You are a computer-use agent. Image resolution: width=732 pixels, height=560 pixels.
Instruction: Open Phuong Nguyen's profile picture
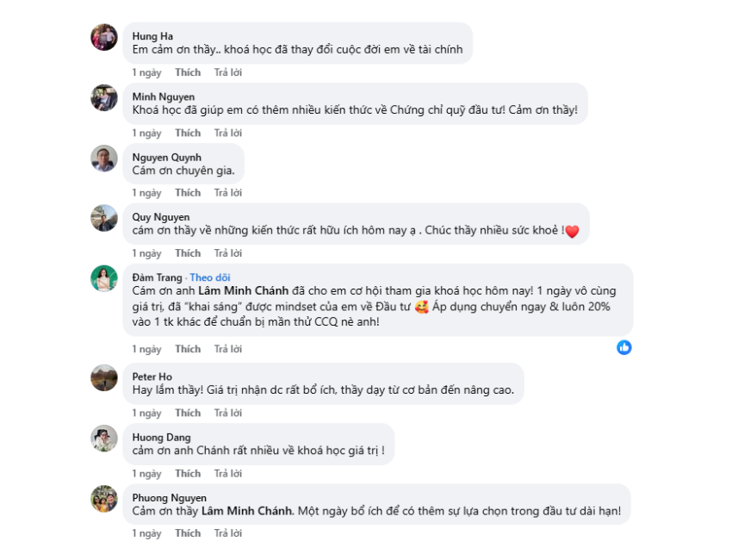pos(104,498)
